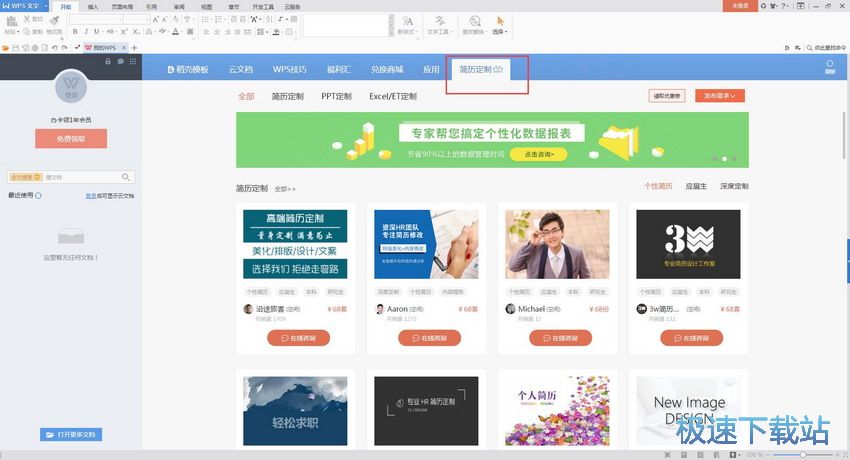
Task: Click the search magnifier in sidebar search box
Action: click(126, 177)
